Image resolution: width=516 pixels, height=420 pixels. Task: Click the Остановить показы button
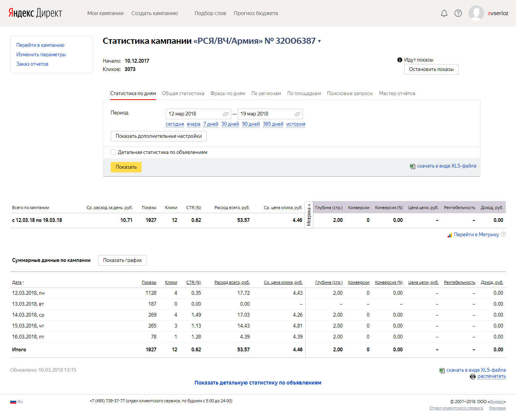pos(431,69)
